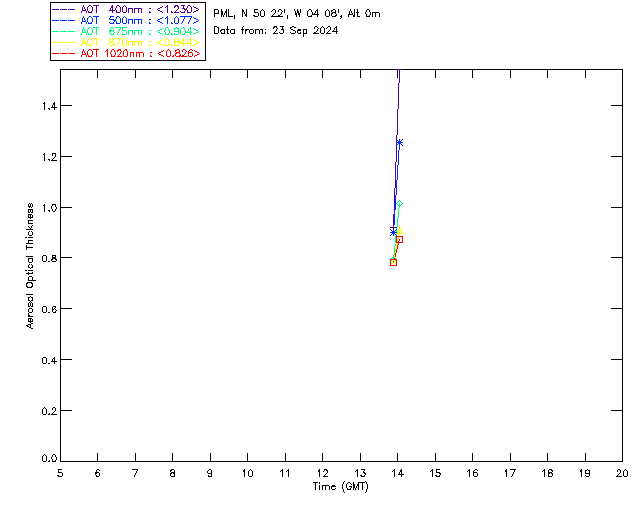640x512 pixels.
Task: Click x-axis hour label 6
Action: pos(98,473)
